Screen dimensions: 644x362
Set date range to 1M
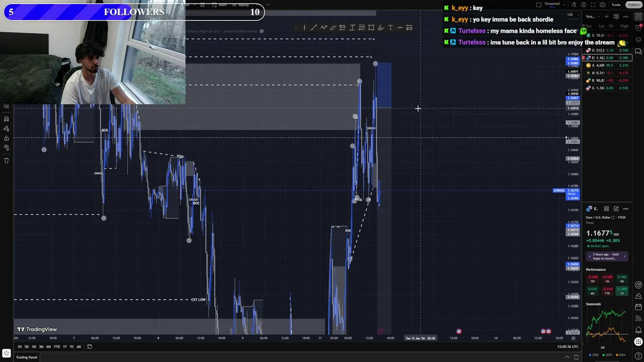[34, 347]
